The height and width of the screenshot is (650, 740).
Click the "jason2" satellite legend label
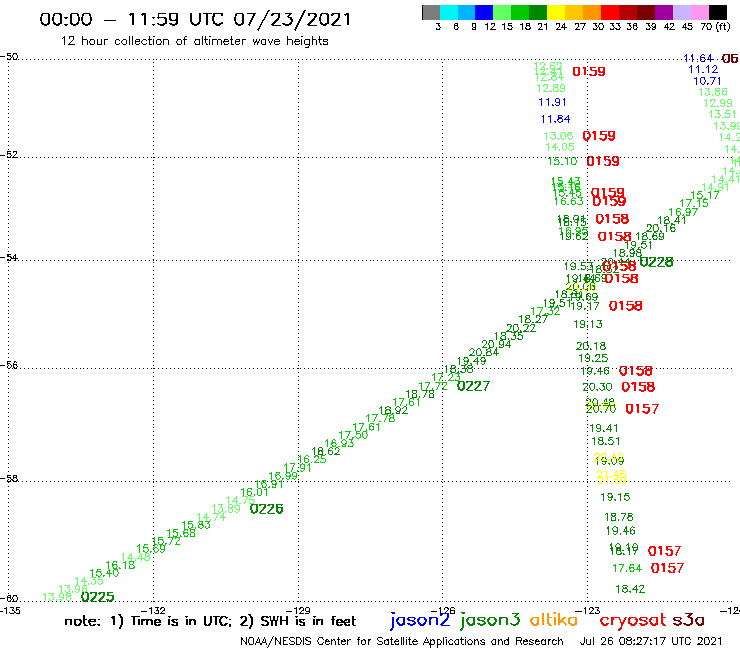[x=420, y=620]
